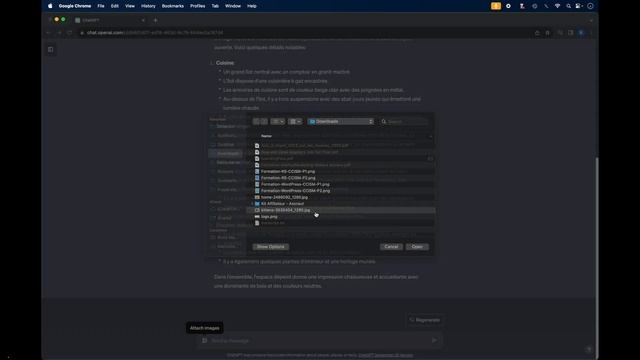Sort files by the Name column
640x360 pixels.
click(x=267, y=136)
